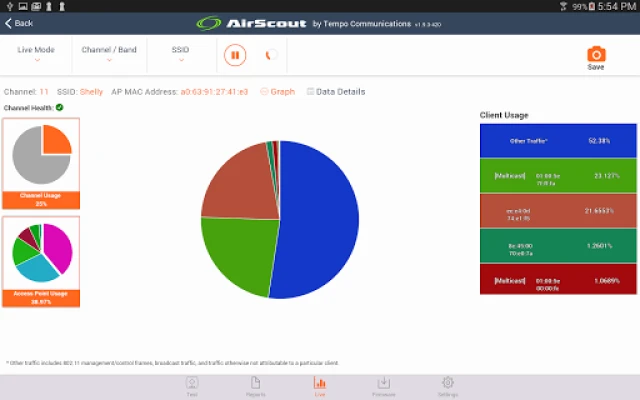Click the green Multicast 23.127% row
The width and height of the screenshot is (640, 400).
click(559, 176)
